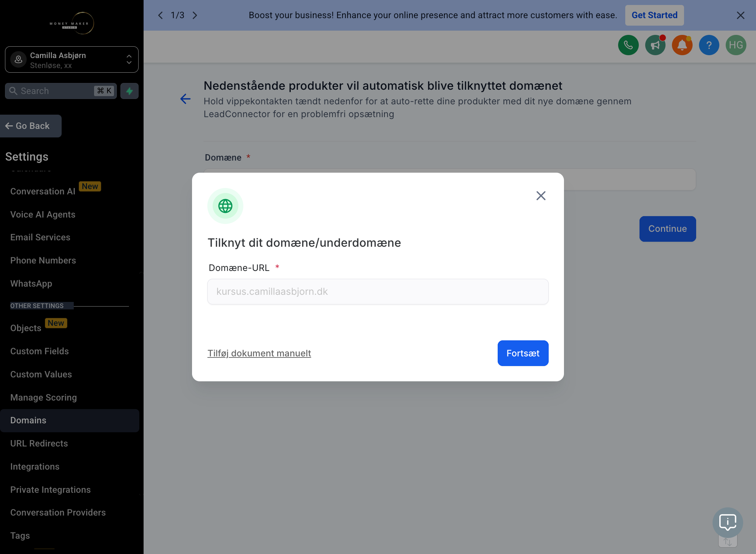The width and height of the screenshot is (756, 554).
Task: Go to previous banner slide
Action: tap(160, 15)
